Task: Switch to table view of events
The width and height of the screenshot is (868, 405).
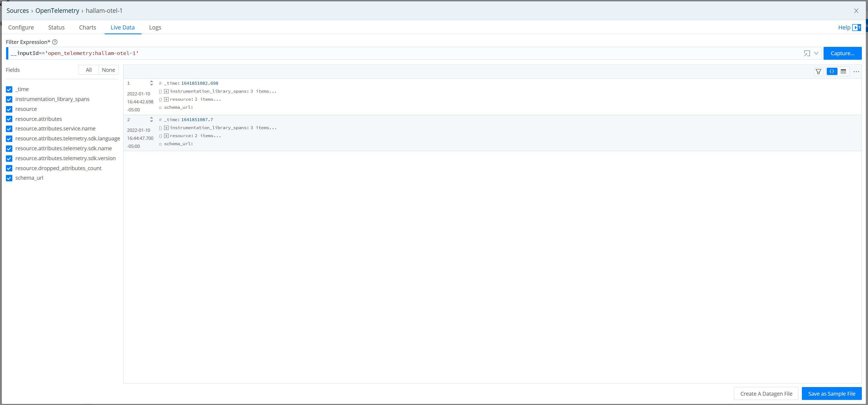Action: 844,71
